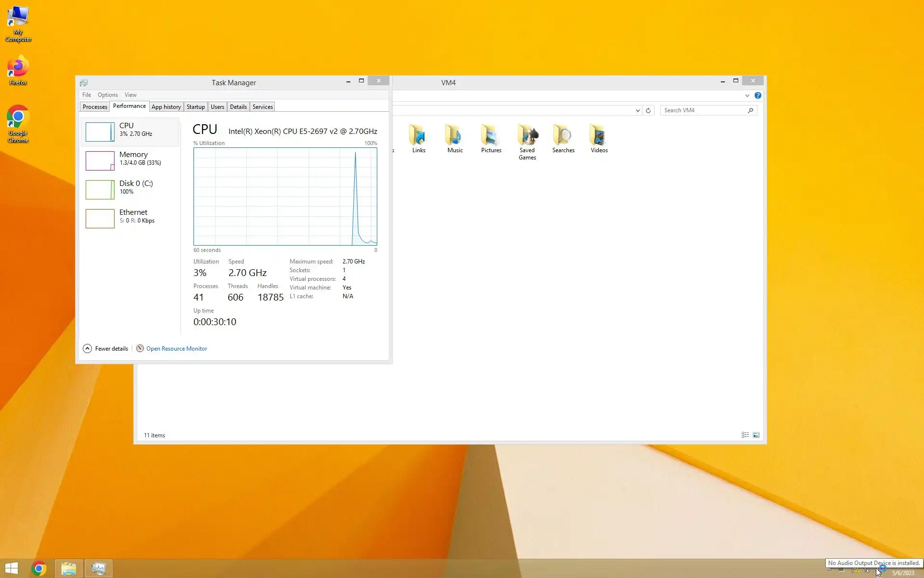This screenshot has height=578, width=924.
Task: Switch to details view layout
Action: 745,435
